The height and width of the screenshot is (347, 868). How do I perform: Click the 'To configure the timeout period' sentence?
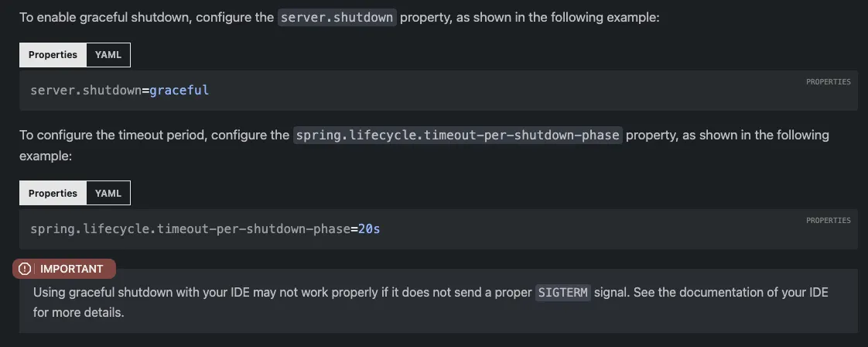[424, 146]
